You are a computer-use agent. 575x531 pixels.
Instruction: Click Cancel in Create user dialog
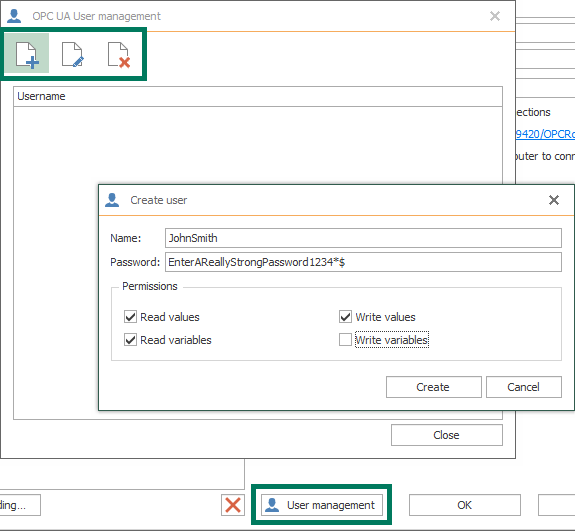point(524,387)
